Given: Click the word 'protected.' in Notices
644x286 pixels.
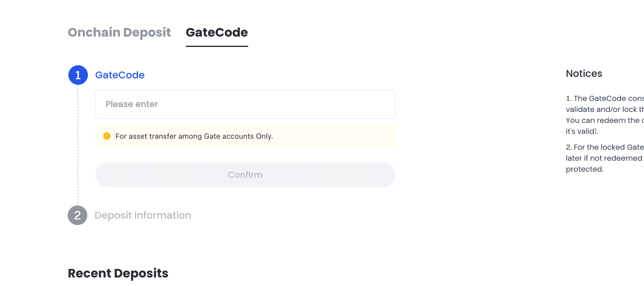Looking at the screenshot, I should (x=584, y=169).
